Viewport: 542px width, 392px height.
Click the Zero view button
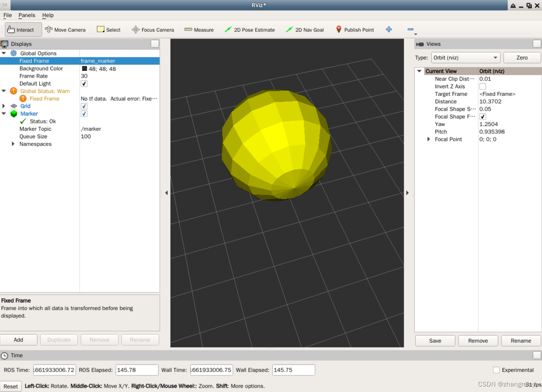coord(522,58)
